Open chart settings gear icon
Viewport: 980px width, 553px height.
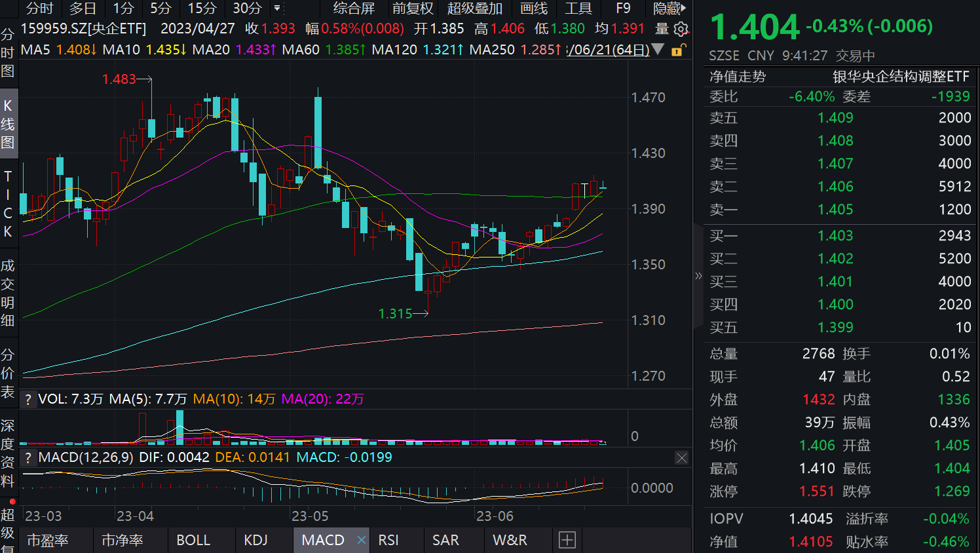point(681,29)
